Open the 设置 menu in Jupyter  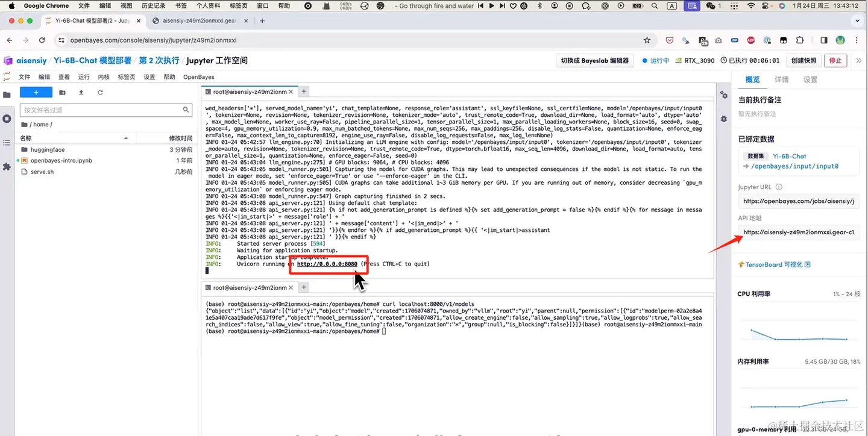coord(149,77)
